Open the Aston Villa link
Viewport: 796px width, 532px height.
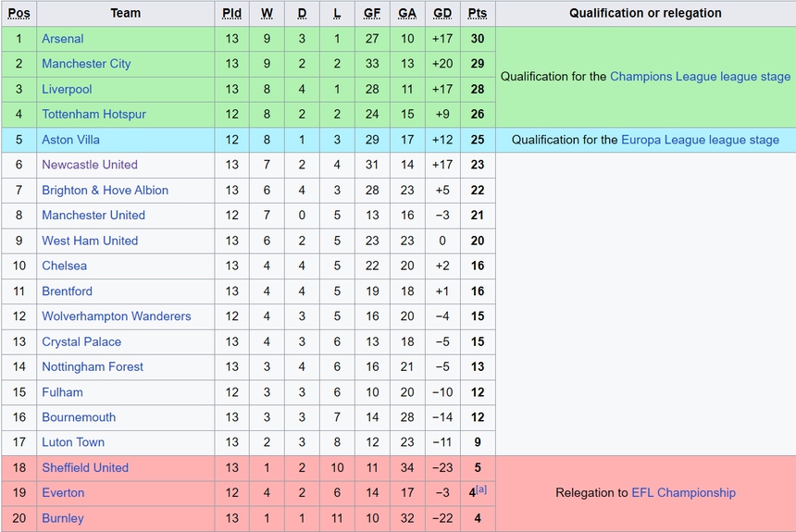coord(70,140)
